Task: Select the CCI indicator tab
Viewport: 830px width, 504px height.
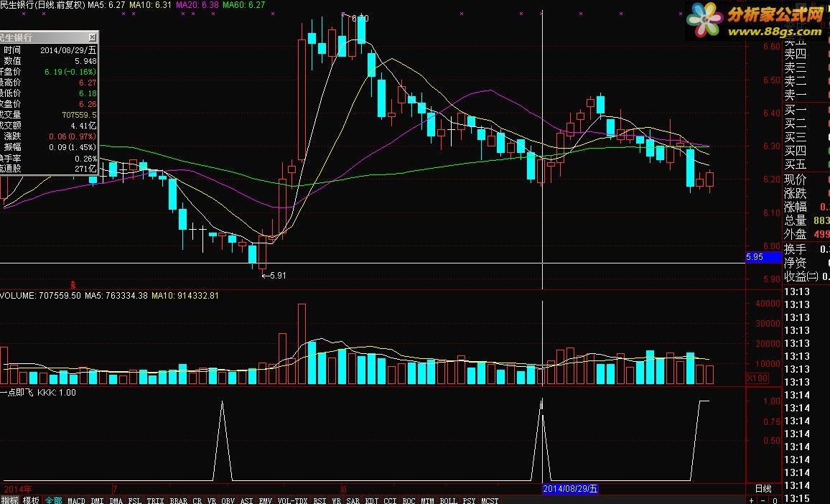Action: point(390,500)
